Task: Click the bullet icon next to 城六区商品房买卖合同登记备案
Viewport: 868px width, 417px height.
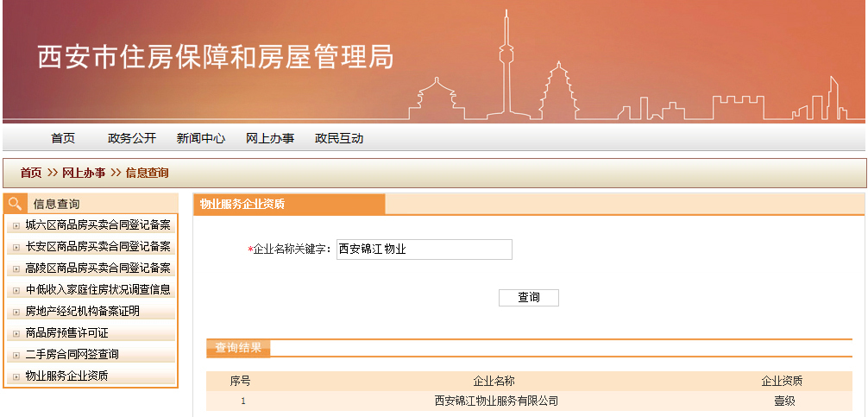Action: (16, 226)
